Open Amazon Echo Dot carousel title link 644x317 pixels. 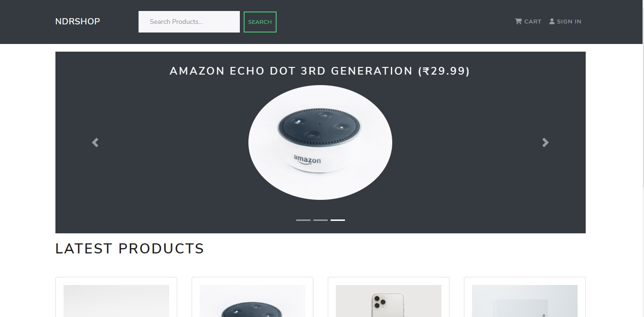[320, 71]
